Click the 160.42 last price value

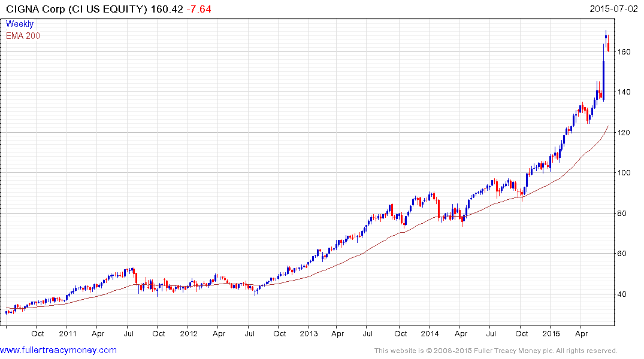coord(167,9)
